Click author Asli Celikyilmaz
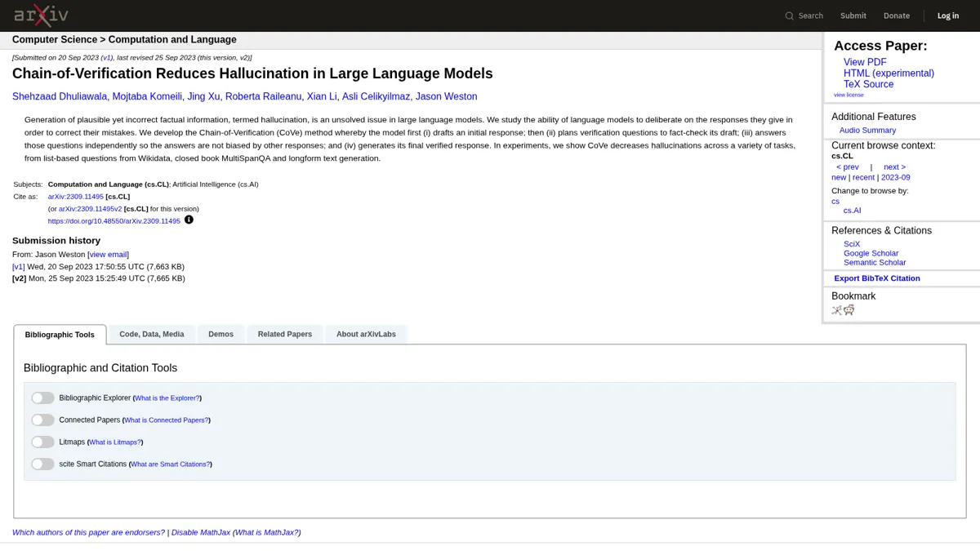 (x=376, y=96)
